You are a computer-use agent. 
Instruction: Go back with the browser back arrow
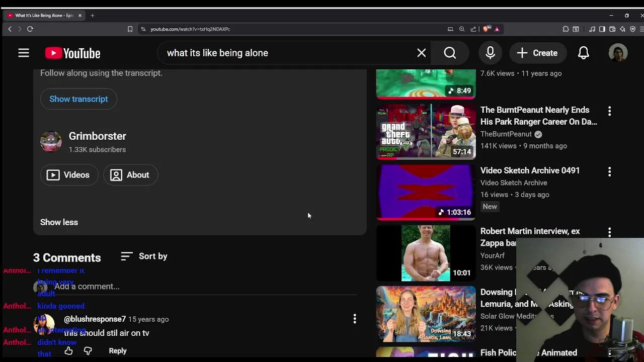tap(10, 29)
